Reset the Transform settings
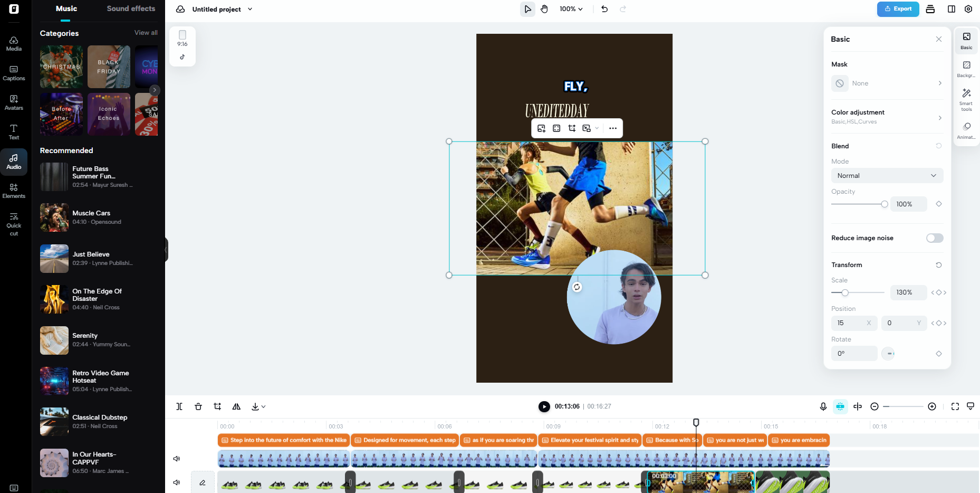The height and width of the screenshot is (493, 980). pyautogui.click(x=939, y=265)
